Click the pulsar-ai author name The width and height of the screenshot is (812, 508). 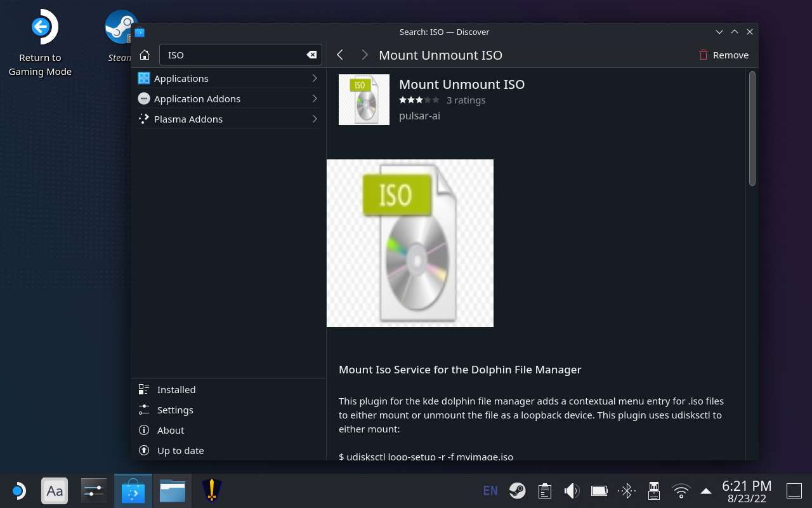pos(419,116)
